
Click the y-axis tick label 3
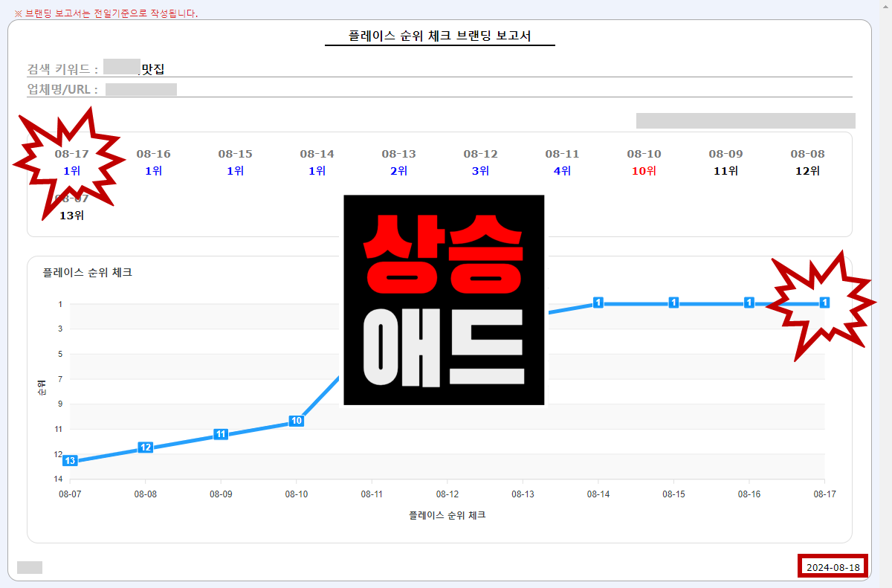coord(60,329)
